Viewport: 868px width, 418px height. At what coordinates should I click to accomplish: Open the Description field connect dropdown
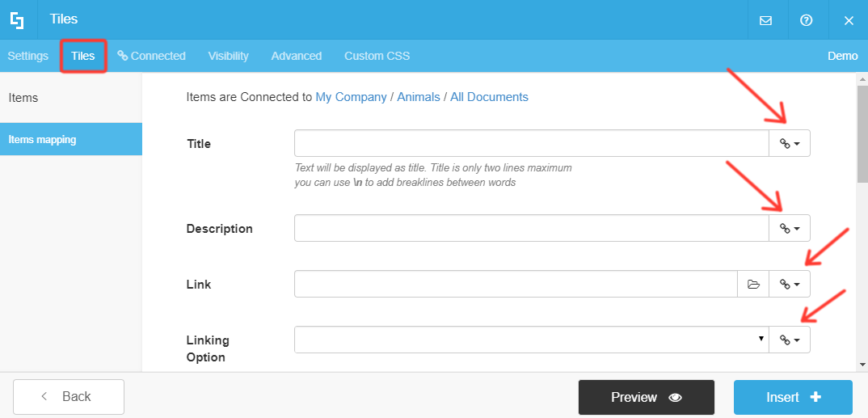coord(790,228)
